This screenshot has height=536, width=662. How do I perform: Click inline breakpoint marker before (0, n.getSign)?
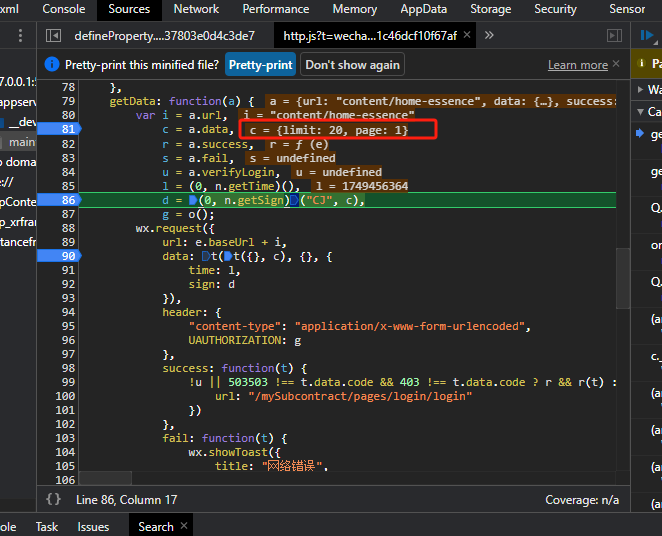193,200
